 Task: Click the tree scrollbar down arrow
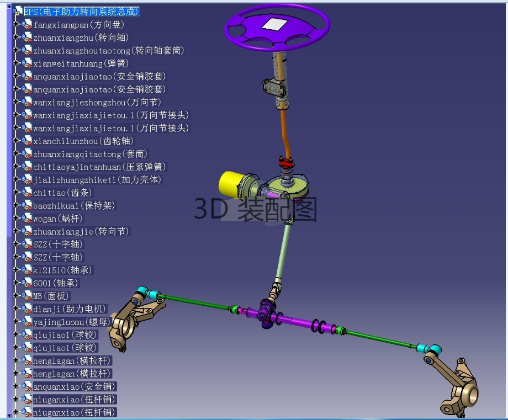tap(9, 415)
